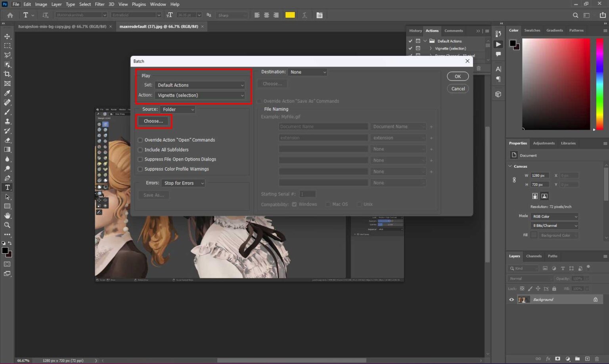Select the Rectangular Marquee tool

point(7,46)
